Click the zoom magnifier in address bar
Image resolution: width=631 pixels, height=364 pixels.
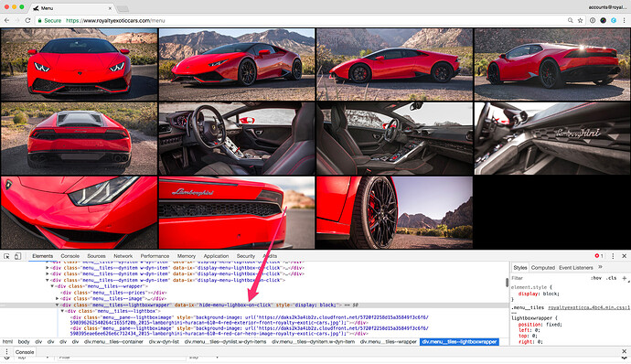tap(571, 20)
